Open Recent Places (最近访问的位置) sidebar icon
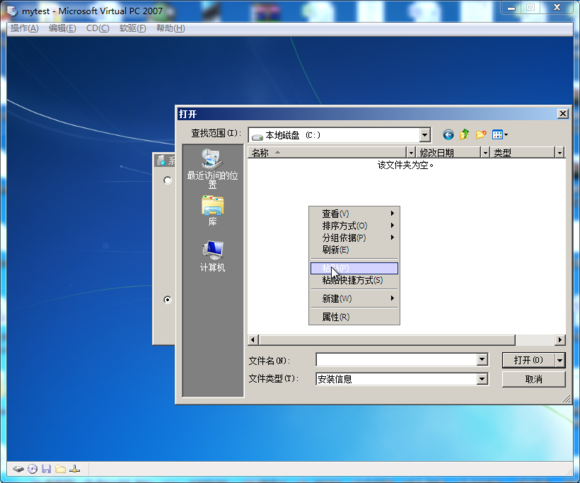This screenshot has width=580, height=483. (212, 168)
